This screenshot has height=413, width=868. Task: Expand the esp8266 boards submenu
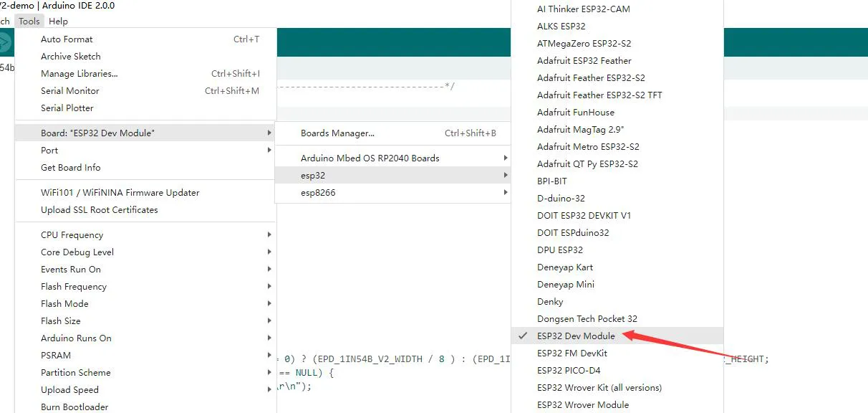392,193
